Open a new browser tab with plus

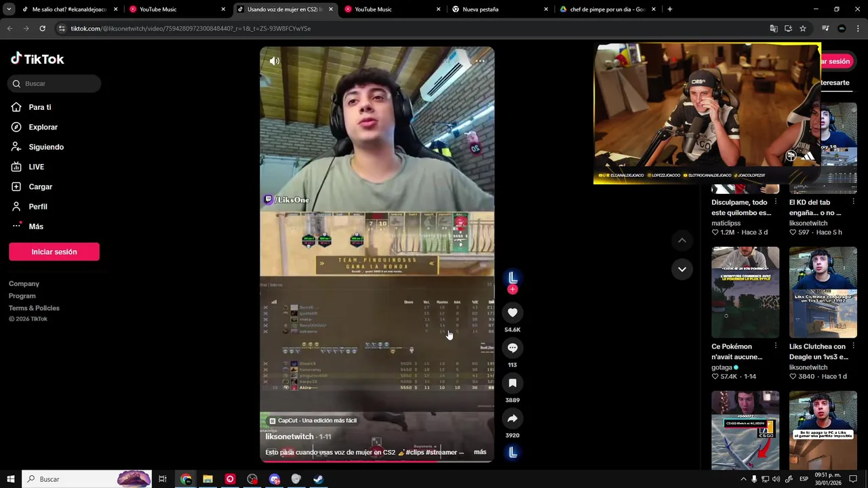click(670, 9)
